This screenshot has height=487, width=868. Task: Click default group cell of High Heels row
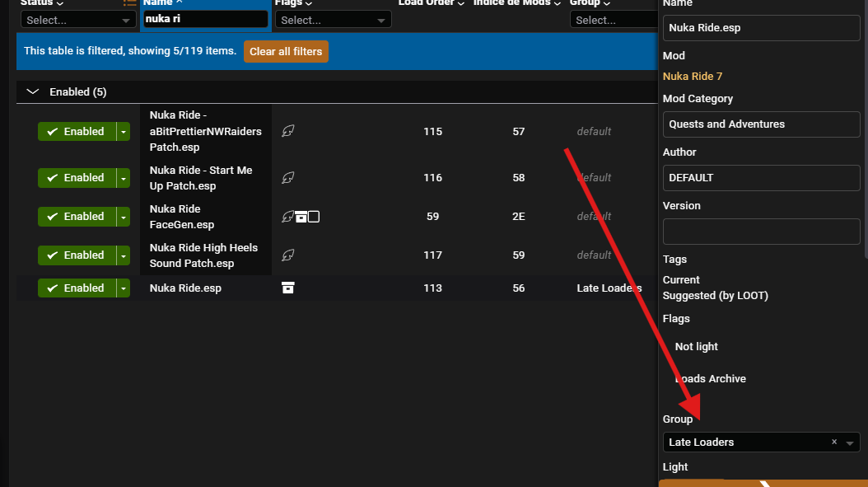594,255
